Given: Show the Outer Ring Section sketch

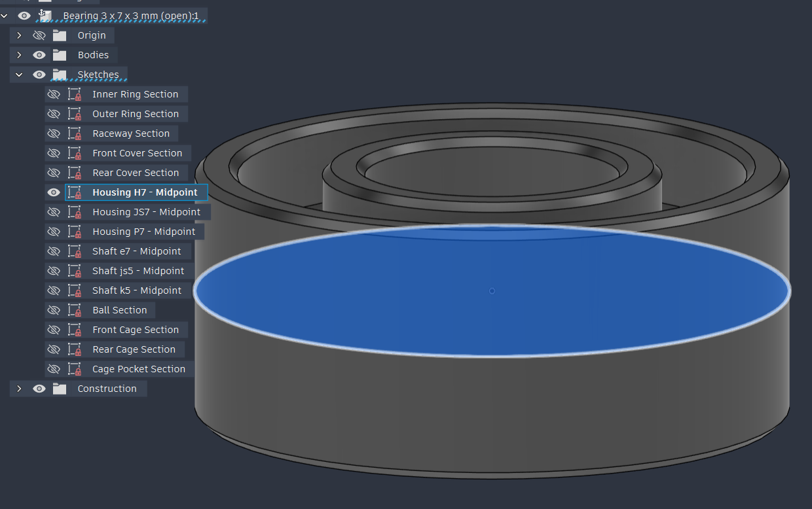Looking at the screenshot, I should click(54, 114).
